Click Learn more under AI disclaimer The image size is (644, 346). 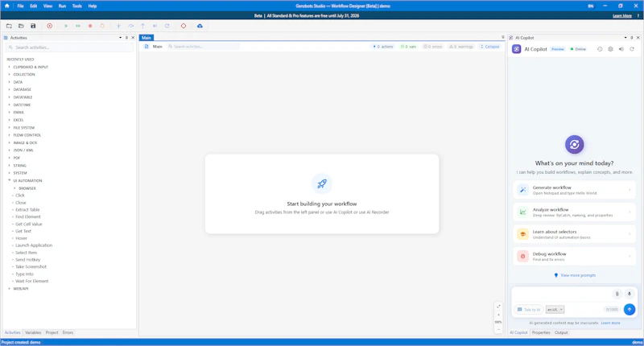point(610,323)
